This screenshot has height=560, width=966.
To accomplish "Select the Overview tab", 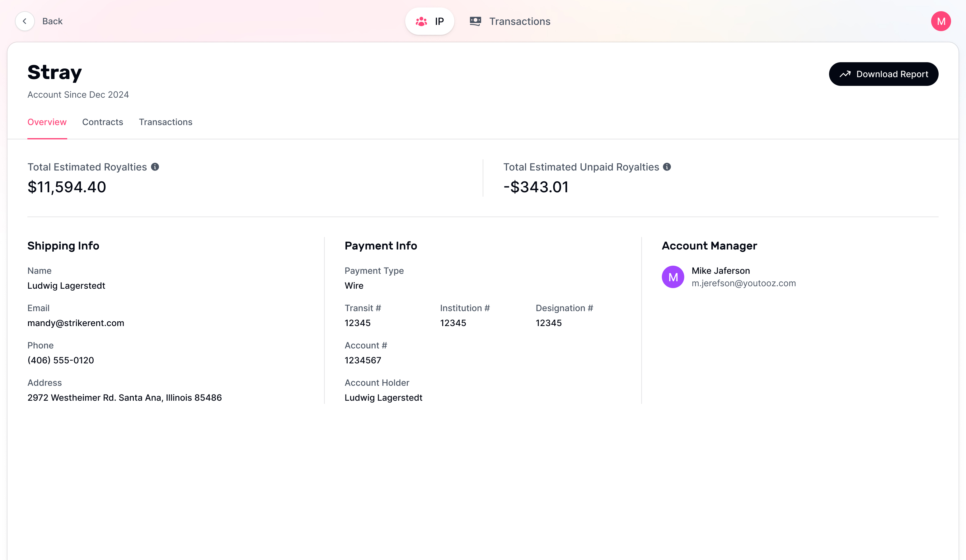I will (x=47, y=122).
